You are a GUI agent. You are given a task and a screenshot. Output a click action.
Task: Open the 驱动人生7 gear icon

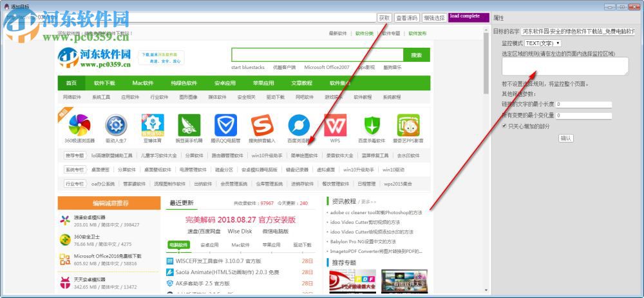pyautogui.click(x=116, y=124)
